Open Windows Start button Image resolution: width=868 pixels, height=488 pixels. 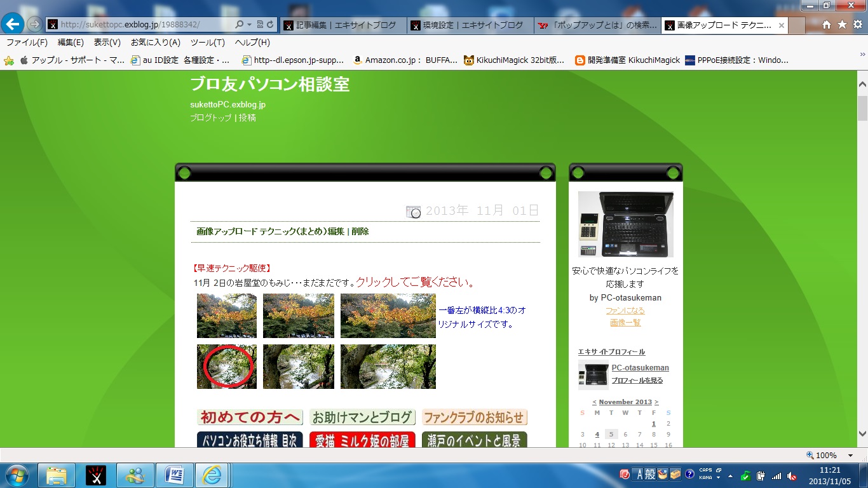coord(17,475)
